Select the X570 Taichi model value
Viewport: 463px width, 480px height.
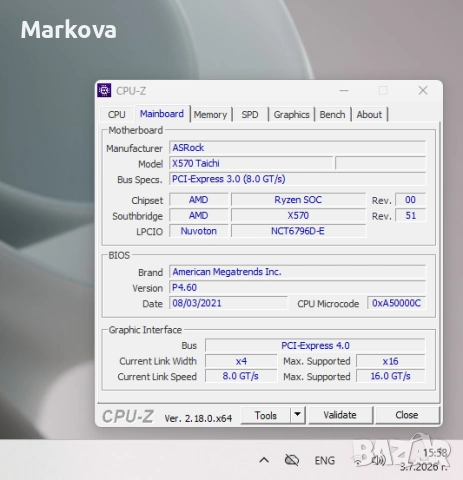tap(251, 163)
